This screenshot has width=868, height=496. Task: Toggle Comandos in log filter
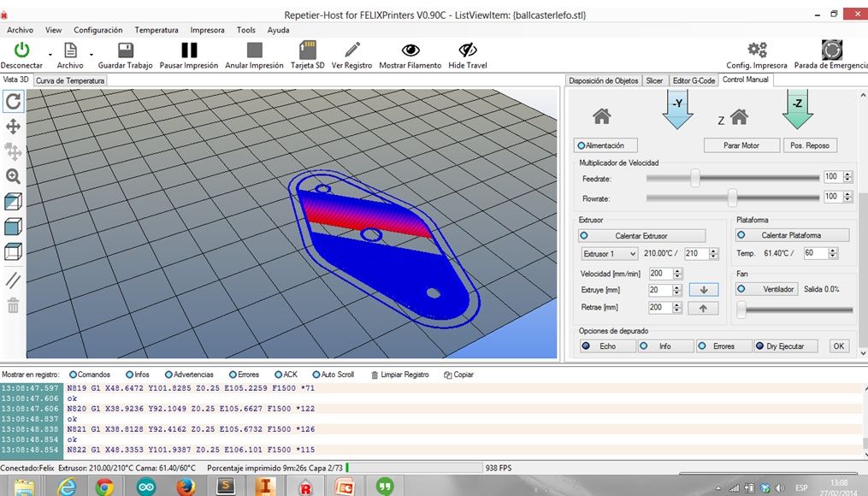90,375
